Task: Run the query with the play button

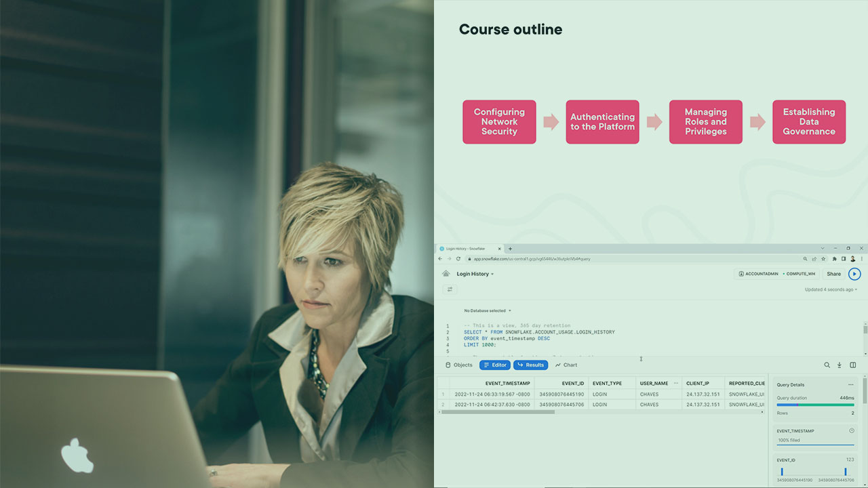Action: pos(854,274)
